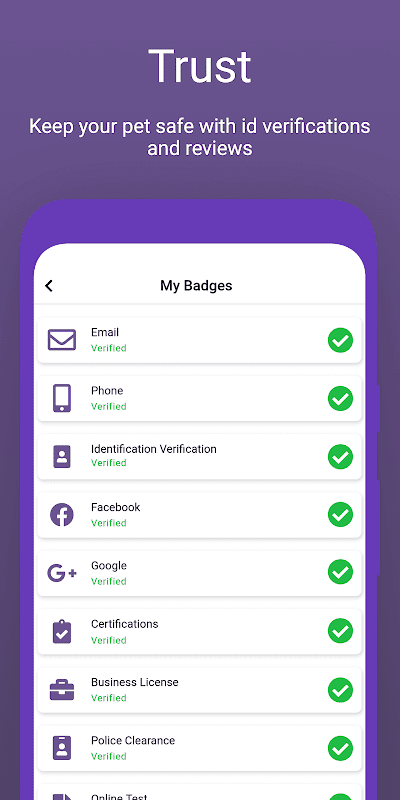Click the Email envelope icon
This screenshot has width=400, height=800.
(62, 340)
